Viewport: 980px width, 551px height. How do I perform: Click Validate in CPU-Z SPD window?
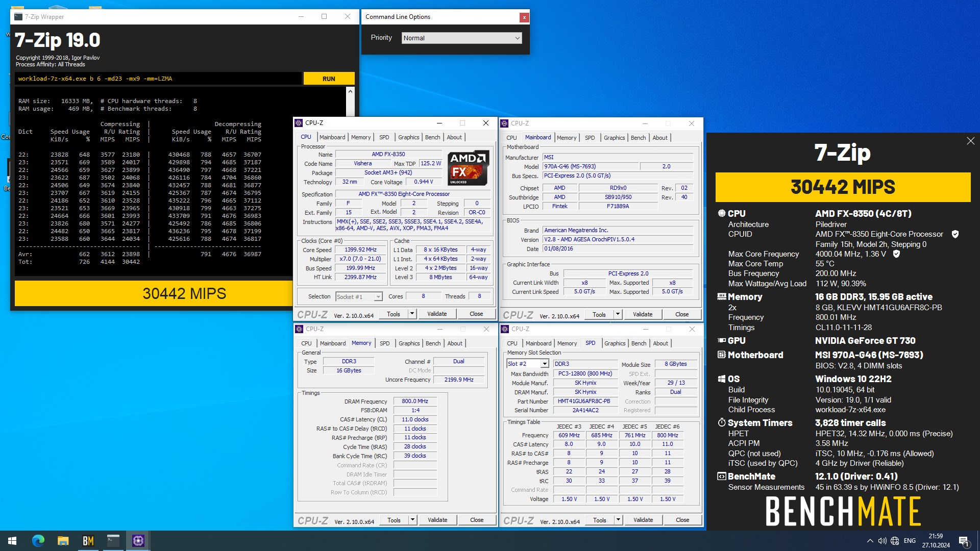(643, 520)
